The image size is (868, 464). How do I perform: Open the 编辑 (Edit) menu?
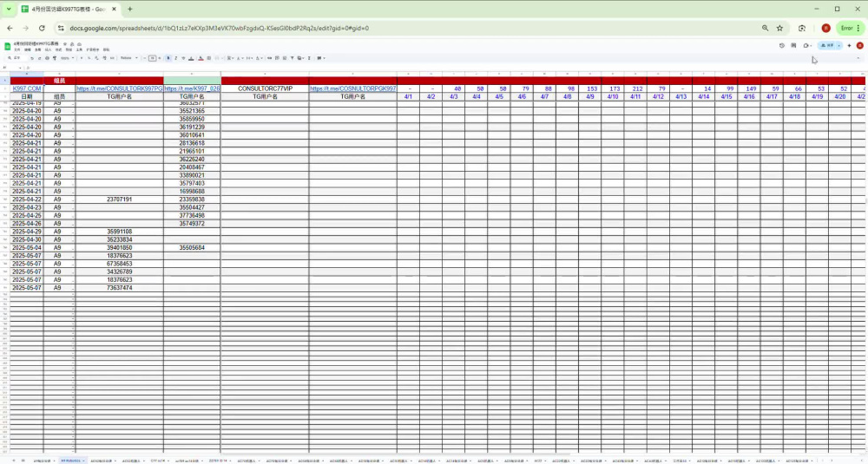(28, 49)
